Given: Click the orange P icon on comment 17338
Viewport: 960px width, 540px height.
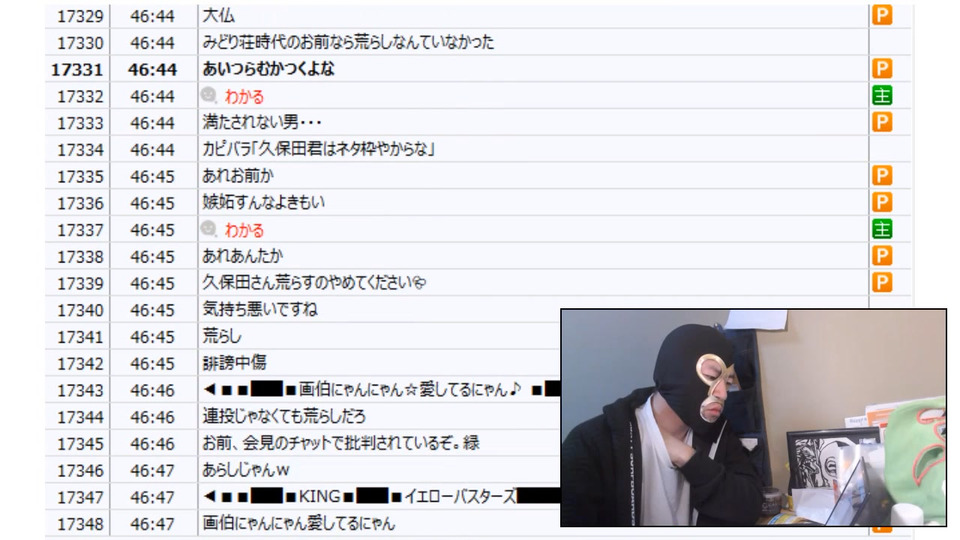Looking at the screenshot, I should (x=882, y=255).
